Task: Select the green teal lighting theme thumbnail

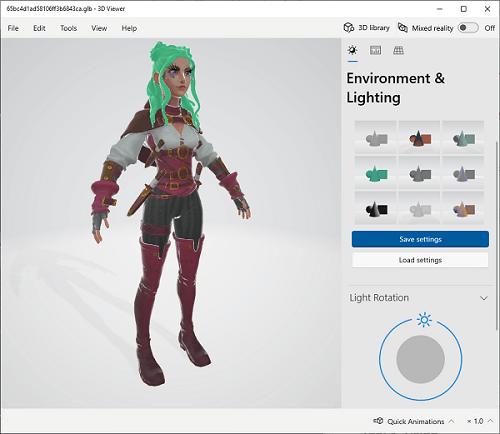Action: pyautogui.click(x=376, y=173)
